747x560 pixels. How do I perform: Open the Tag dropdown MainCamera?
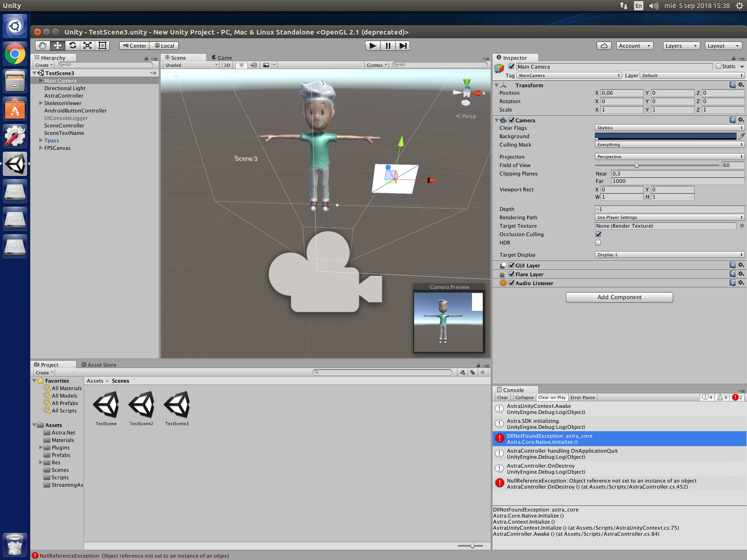point(569,76)
